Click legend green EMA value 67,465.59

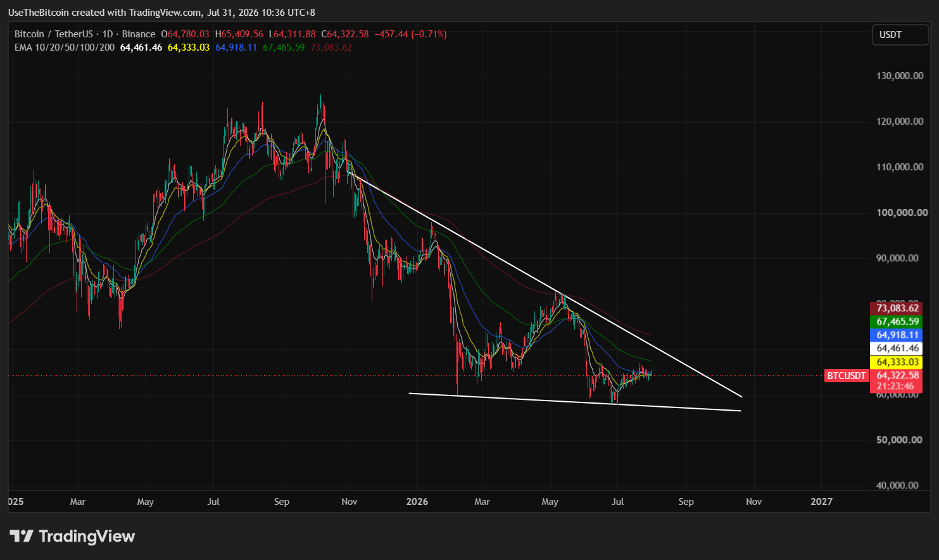coord(284,47)
